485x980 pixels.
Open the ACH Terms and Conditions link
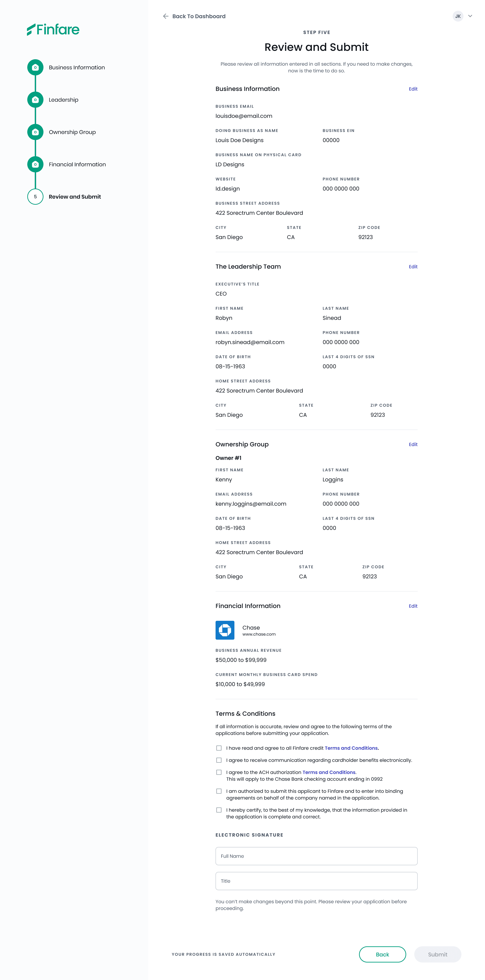pyautogui.click(x=329, y=772)
